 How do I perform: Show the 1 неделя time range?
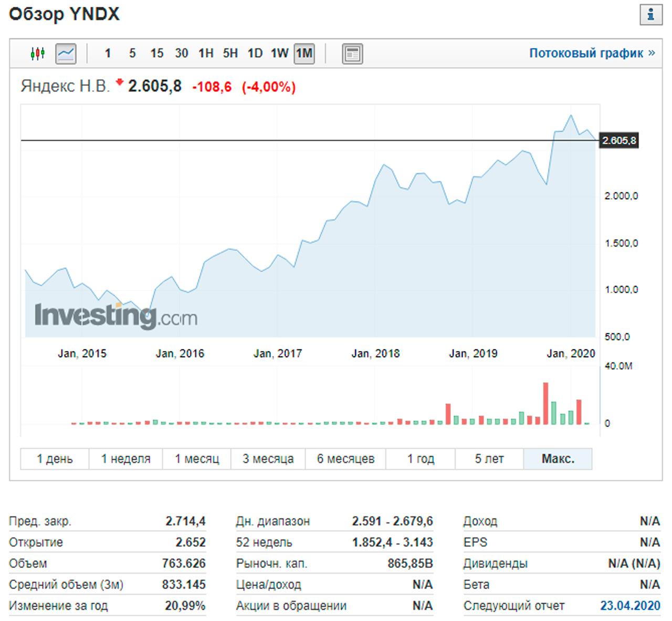[125, 459]
